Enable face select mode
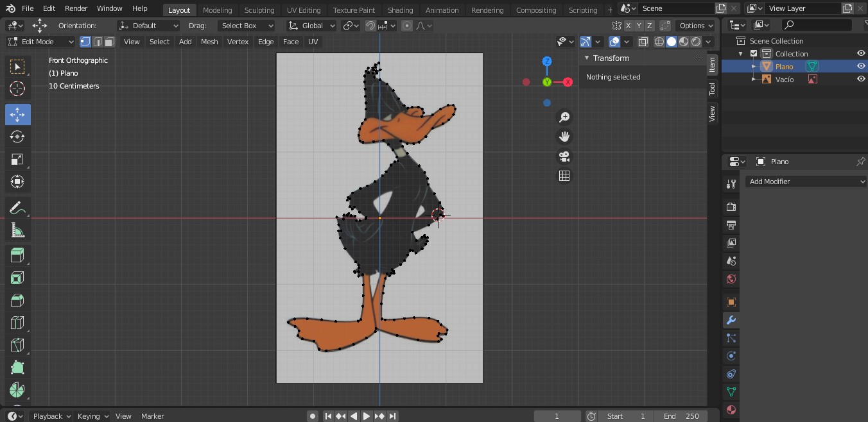 point(109,42)
